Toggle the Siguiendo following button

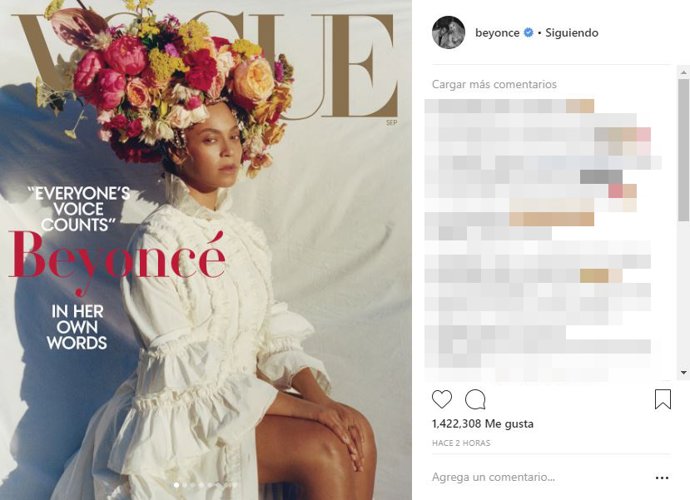click(x=572, y=33)
